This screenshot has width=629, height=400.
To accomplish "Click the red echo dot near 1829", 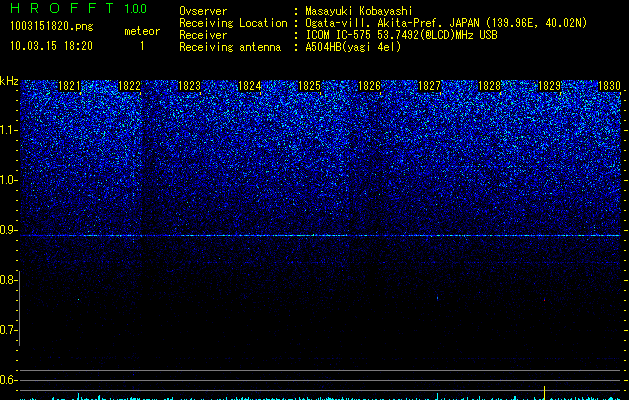I will click(x=544, y=300).
